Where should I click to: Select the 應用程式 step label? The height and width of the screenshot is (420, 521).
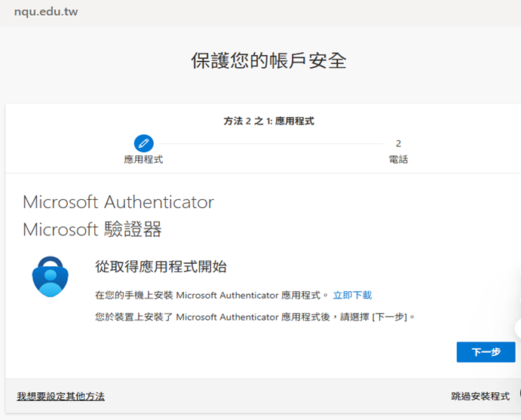coord(143,160)
